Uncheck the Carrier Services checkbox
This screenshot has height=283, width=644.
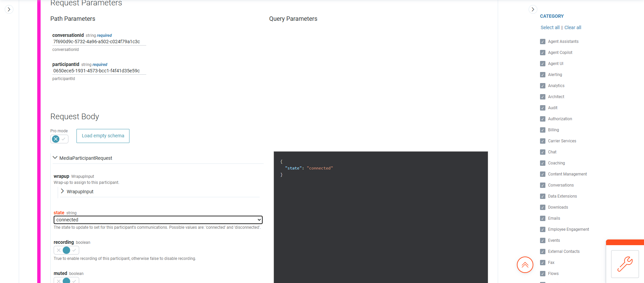pyautogui.click(x=543, y=141)
